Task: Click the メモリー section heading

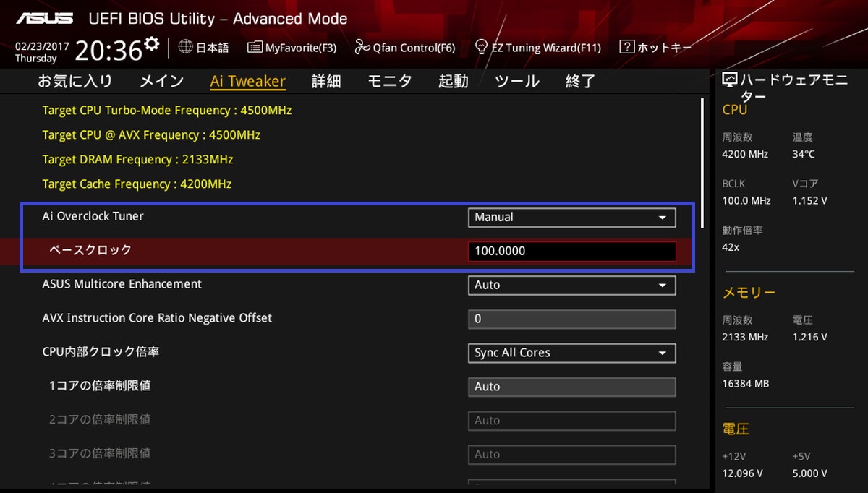Action: (x=749, y=293)
